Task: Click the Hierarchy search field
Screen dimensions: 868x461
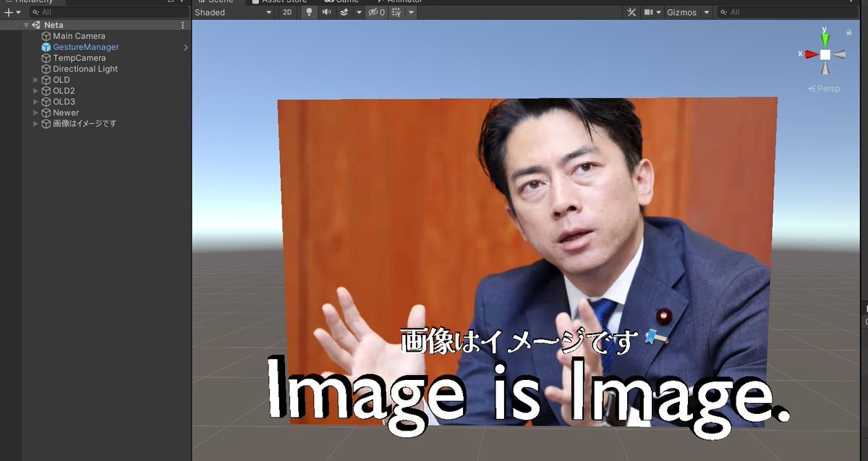Action: tap(109, 12)
